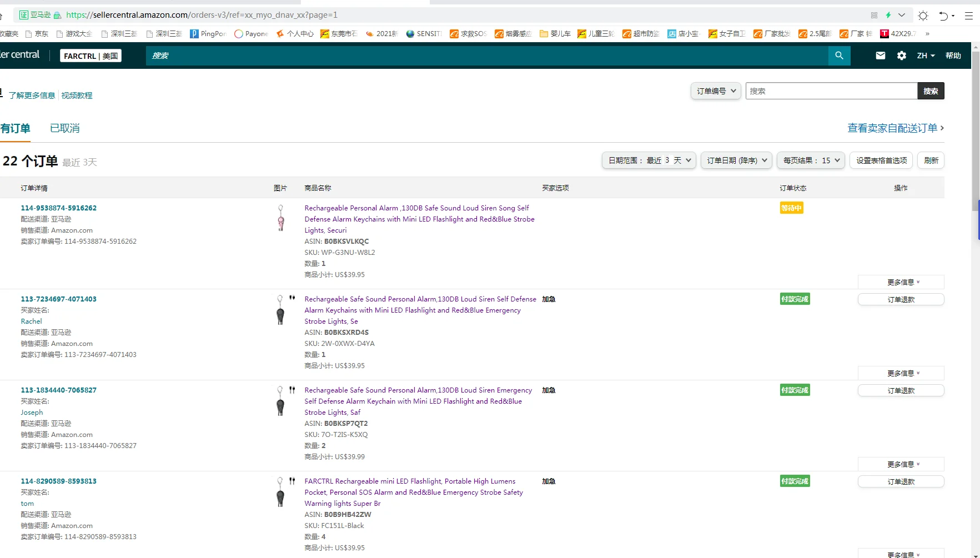Open the order number search type dropdown
980x558 pixels.
click(x=716, y=91)
